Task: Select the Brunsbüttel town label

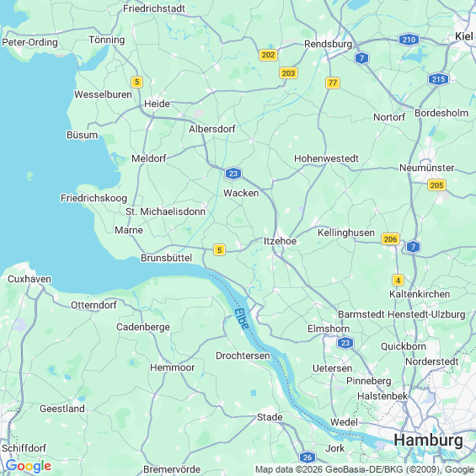Action: [x=166, y=258]
